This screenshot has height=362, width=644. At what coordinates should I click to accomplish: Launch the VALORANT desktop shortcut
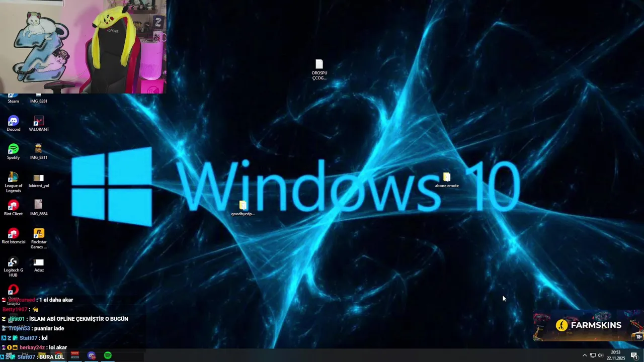[39, 124]
